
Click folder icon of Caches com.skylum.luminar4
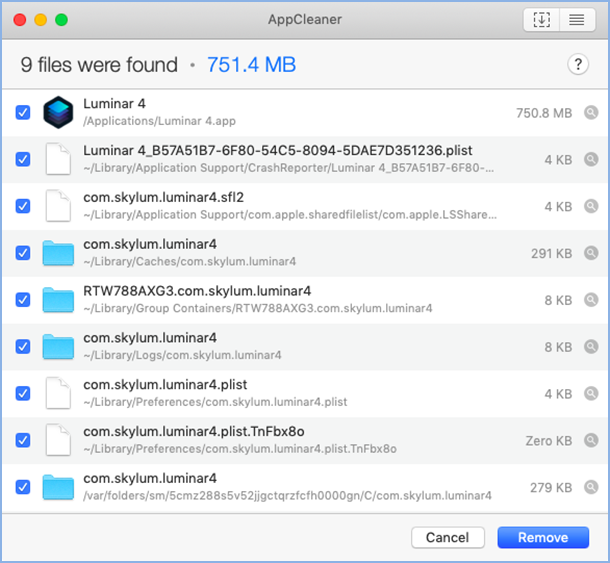(x=58, y=253)
